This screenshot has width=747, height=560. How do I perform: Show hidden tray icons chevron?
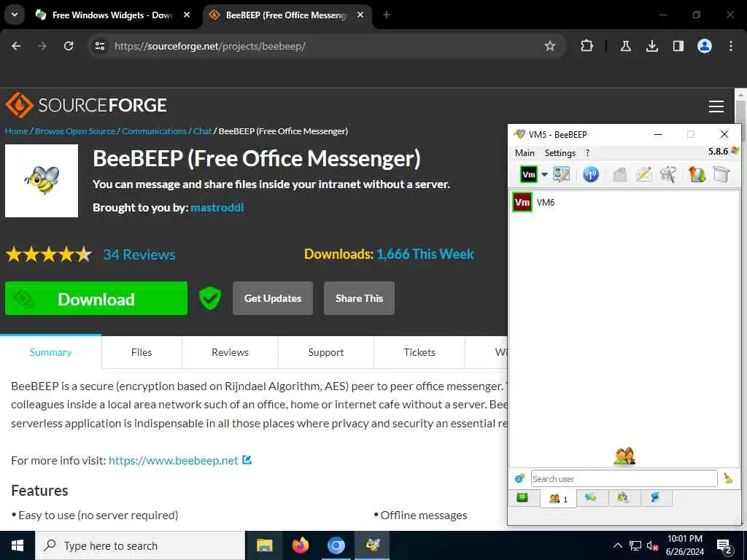click(x=618, y=545)
